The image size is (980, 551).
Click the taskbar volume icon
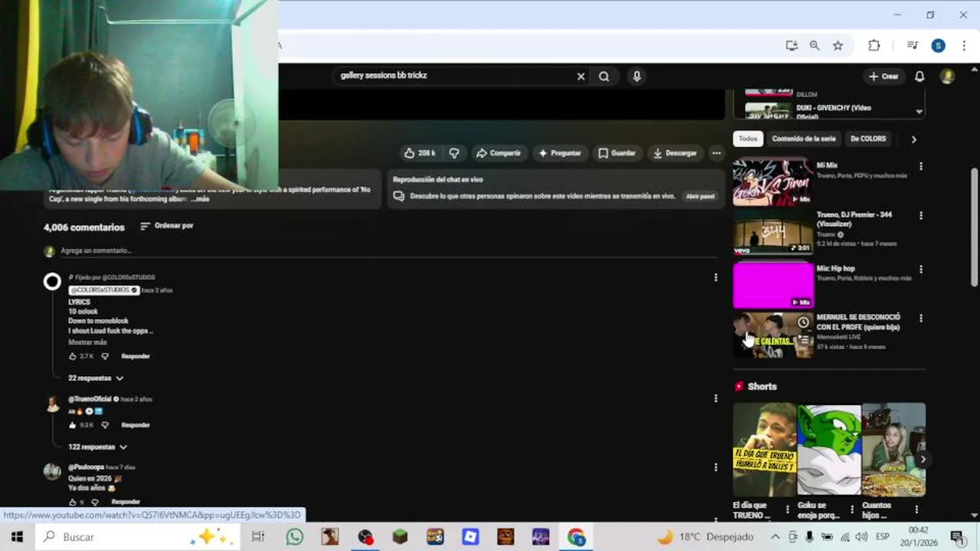[863, 537]
